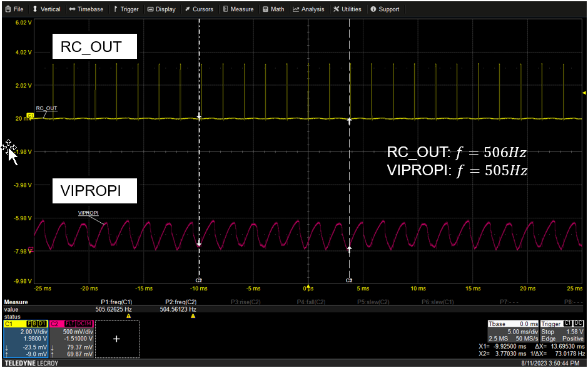Image resolution: width=588 pixels, height=368 pixels.
Task: Click the Add New Trace plus box
Action: coord(117,338)
